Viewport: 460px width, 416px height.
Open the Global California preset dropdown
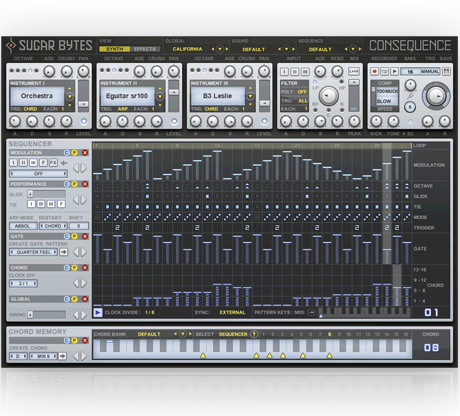(x=220, y=49)
